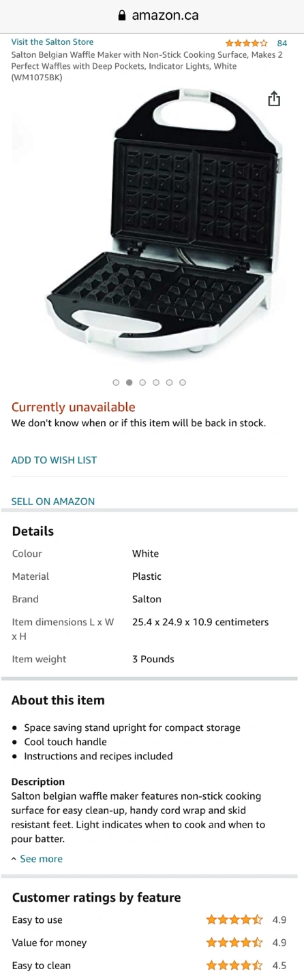Open the 84 reviews count

[x=282, y=43]
